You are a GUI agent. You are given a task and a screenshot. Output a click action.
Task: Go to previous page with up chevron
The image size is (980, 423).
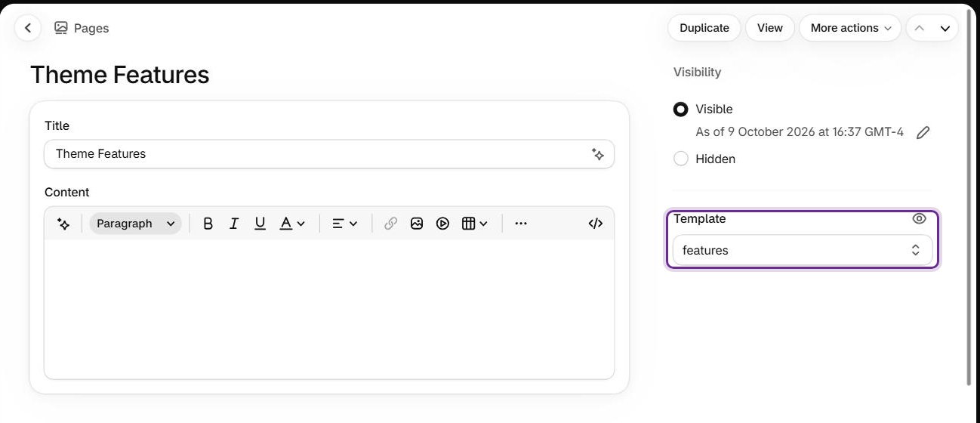pyautogui.click(x=919, y=28)
